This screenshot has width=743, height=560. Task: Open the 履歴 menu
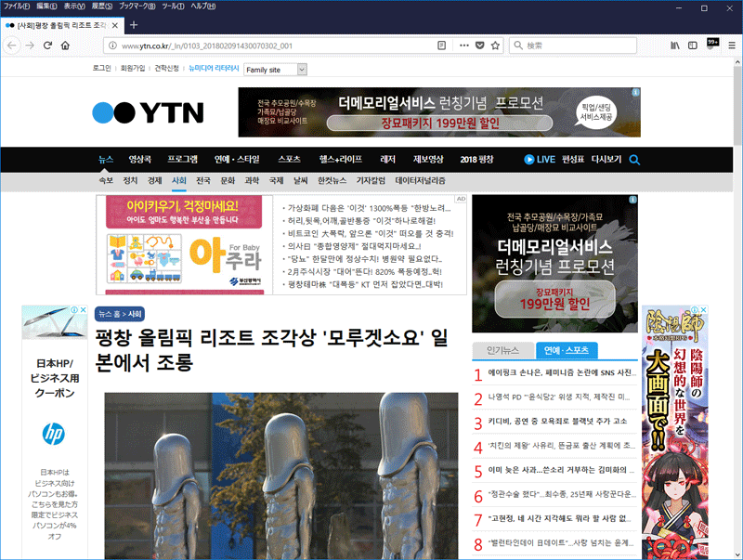pos(102,7)
